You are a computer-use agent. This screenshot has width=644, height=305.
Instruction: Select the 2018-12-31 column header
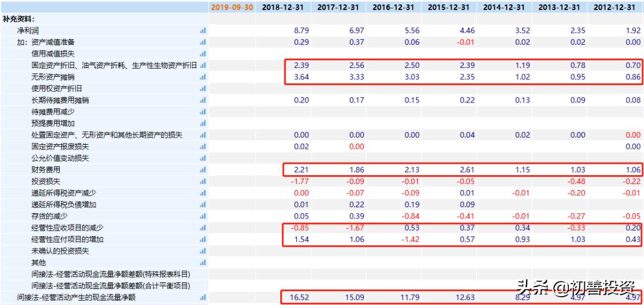(283, 7)
